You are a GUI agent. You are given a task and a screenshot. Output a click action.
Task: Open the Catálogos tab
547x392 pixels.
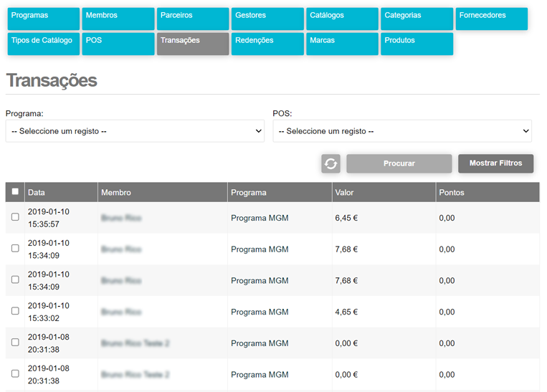tap(342, 19)
